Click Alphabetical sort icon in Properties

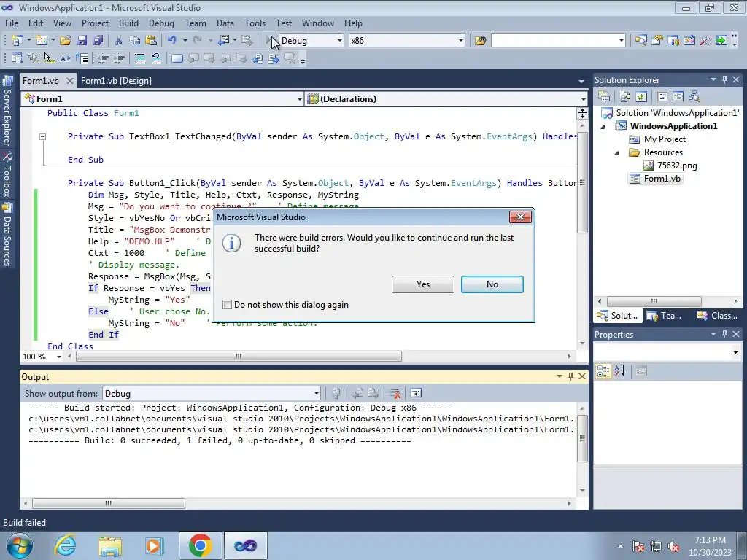[x=619, y=371]
